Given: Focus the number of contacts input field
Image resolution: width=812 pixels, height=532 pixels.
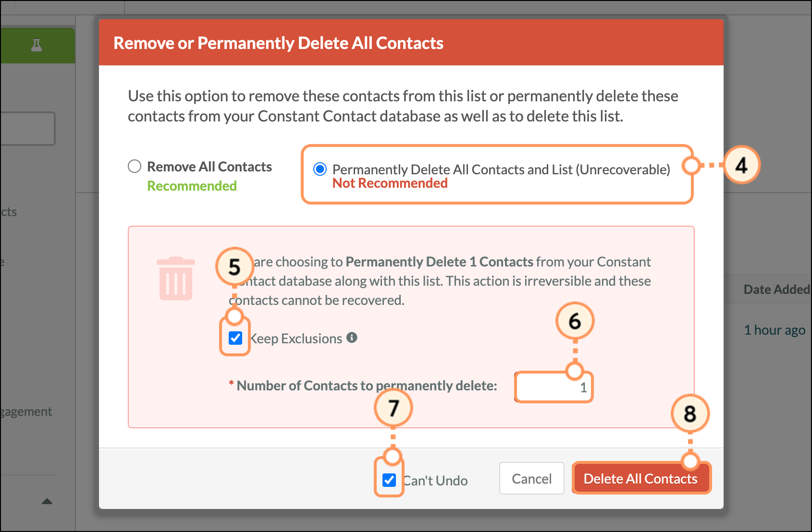Looking at the screenshot, I should pyautogui.click(x=554, y=387).
